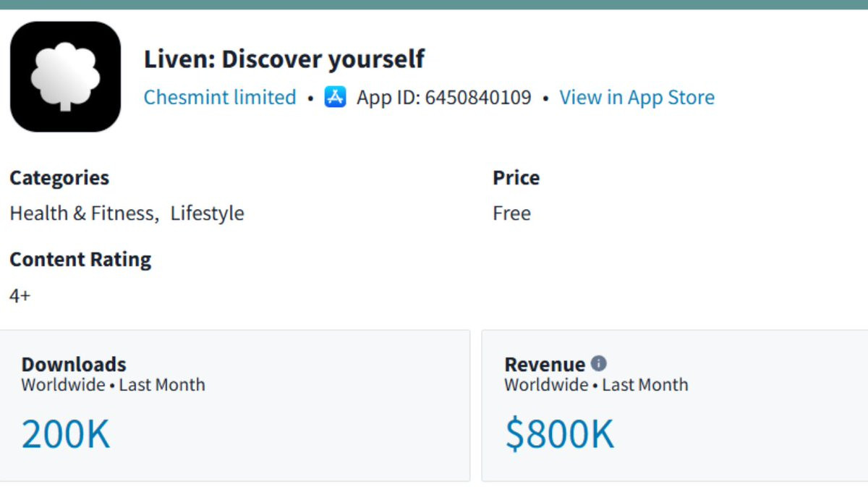Click the Liven tree app icon
The height and width of the screenshot is (487, 868).
click(x=65, y=77)
